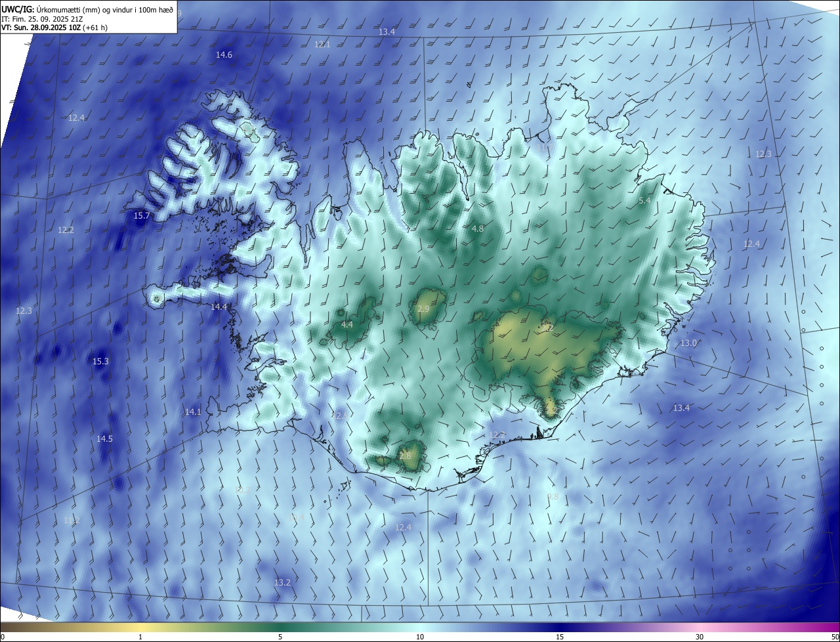
Task: Click the 4.8 value label
Action: click(x=478, y=229)
